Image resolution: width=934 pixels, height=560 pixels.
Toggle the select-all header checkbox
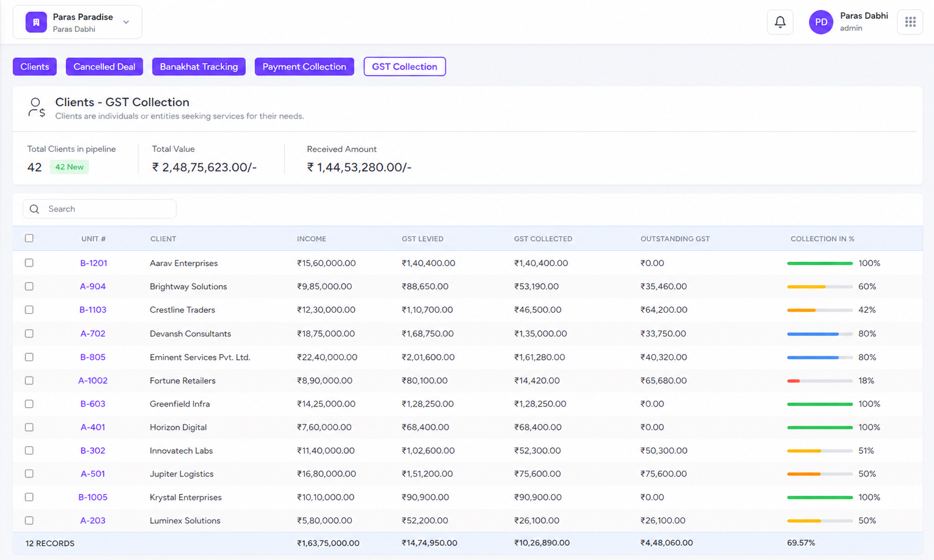click(29, 238)
